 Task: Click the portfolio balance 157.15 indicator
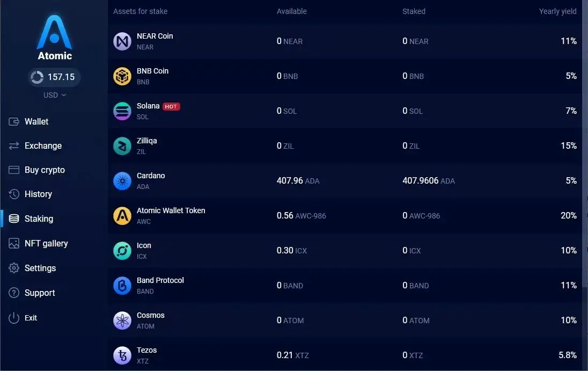(54, 77)
